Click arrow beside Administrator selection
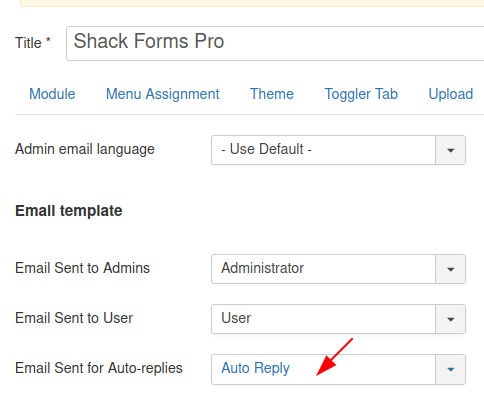 click(451, 269)
